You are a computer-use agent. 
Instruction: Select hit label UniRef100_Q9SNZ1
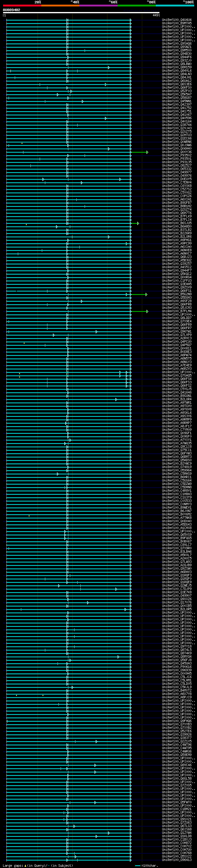pyautogui.click(x=177, y=47)
